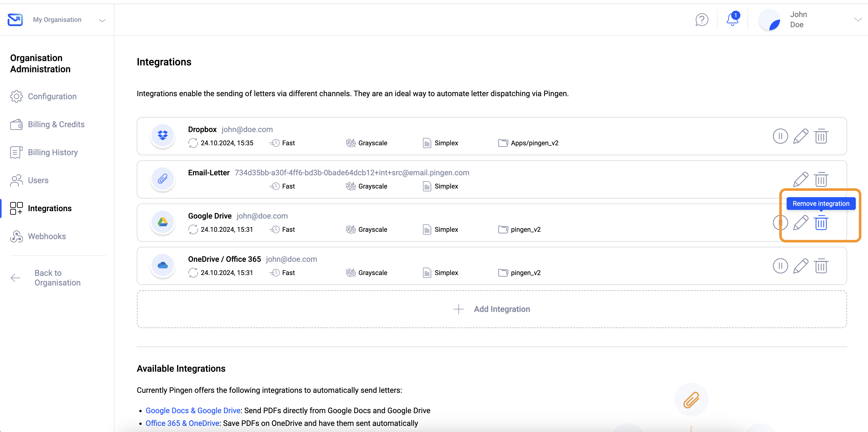Click the Google Drive sync refresh icon
The width and height of the screenshot is (868, 432).
pyautogui.click(x=193, y=229)
